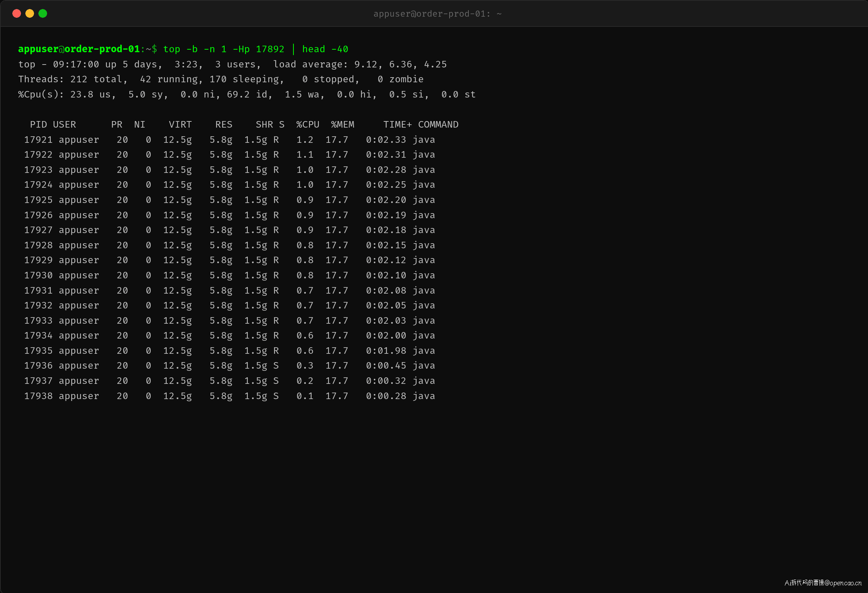Click the 42 running value
Image resolution: width=868 pixels, height=593 pixels.
(169, 79)
